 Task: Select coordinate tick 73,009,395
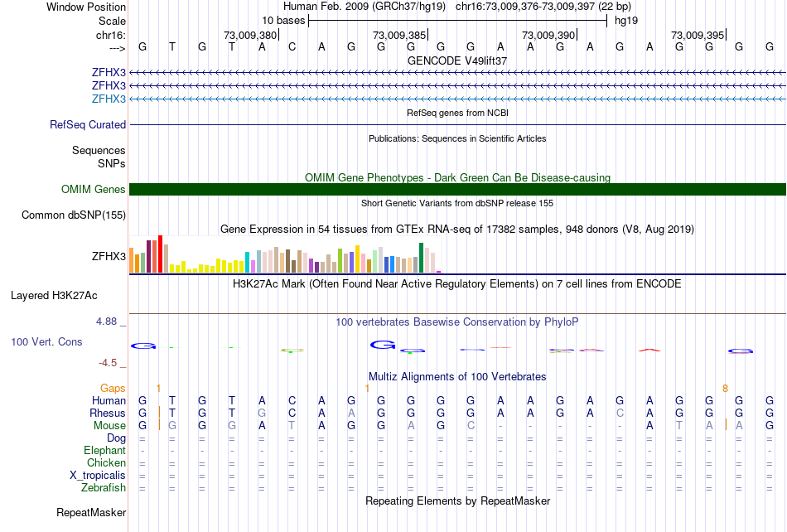click(698, 35)
